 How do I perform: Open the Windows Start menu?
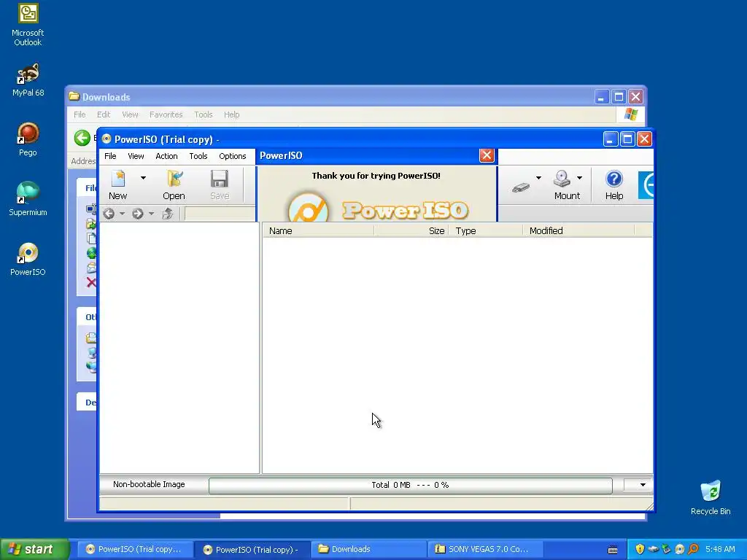34,549
